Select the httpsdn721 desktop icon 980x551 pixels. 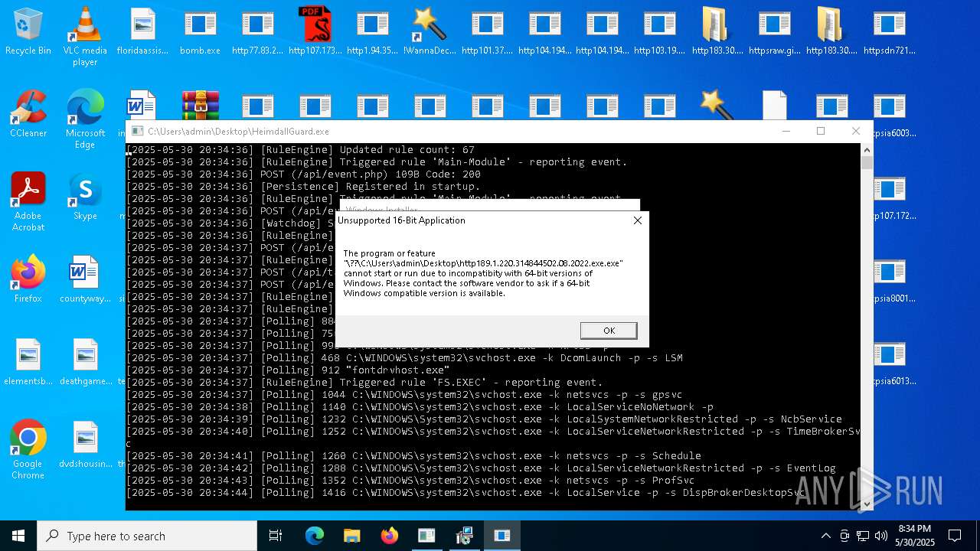click(x=889, y=31)
